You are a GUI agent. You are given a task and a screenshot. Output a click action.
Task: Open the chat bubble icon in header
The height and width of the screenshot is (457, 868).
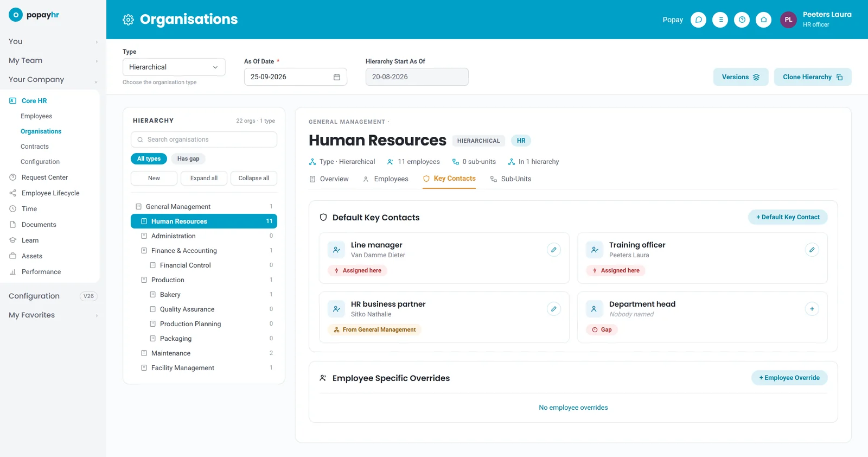click(698, 20)
